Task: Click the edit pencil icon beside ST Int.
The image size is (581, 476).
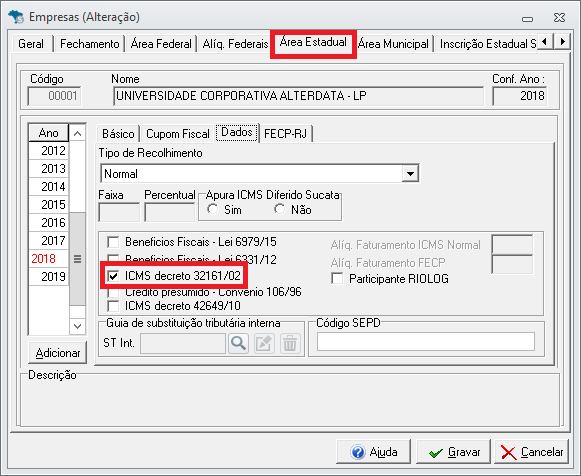Action: pyautogui.click(x=264, y=344)
